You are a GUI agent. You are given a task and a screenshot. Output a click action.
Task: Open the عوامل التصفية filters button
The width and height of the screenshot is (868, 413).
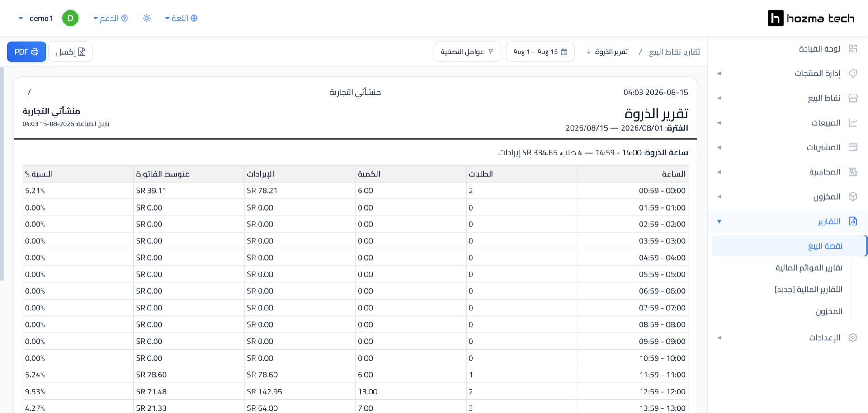[x=467, y=52]
